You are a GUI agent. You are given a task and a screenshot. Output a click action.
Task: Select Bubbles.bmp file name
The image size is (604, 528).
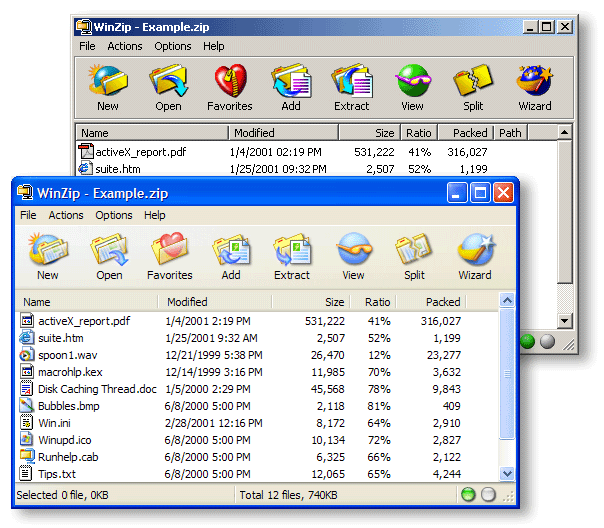[69, 406]
